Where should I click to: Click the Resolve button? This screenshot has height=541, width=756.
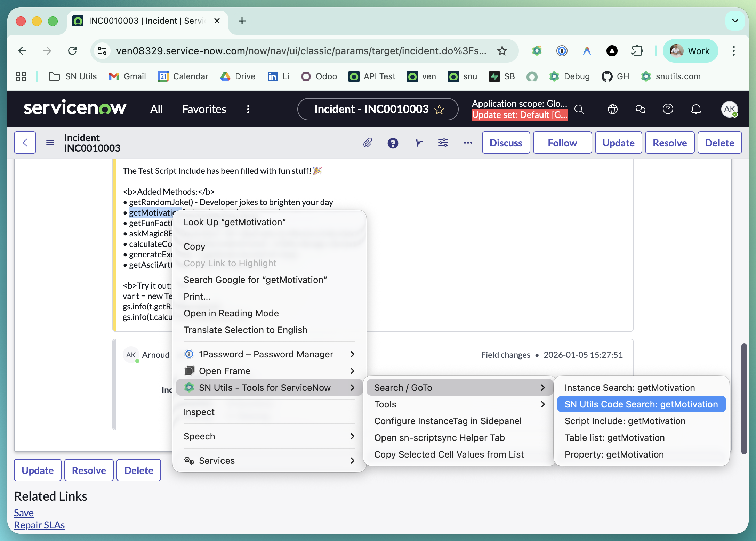tap(669, 143)
